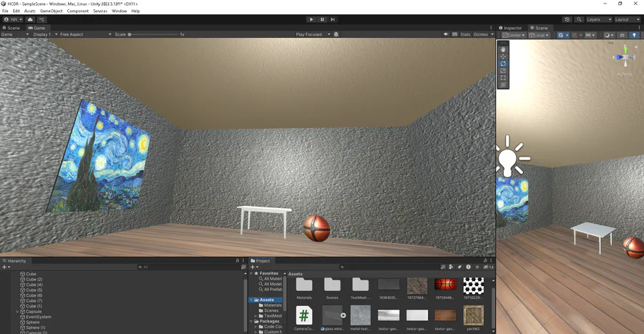Open the global search magnifier

pos(579,19)
